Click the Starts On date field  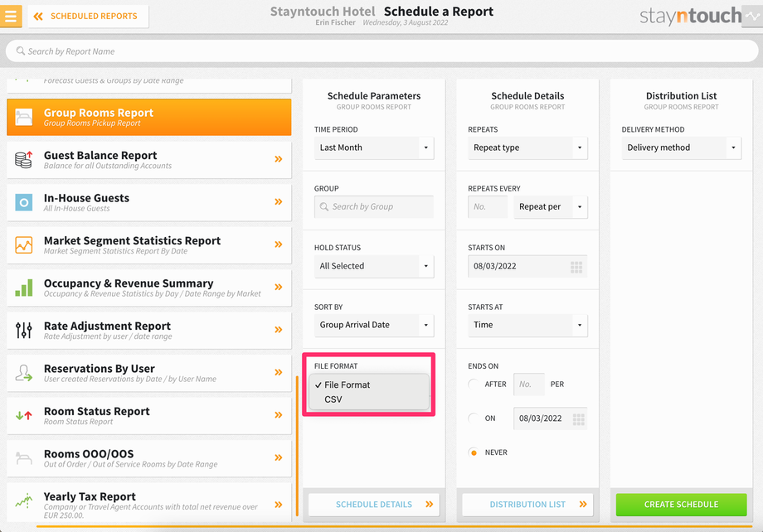tap(527, 266)
